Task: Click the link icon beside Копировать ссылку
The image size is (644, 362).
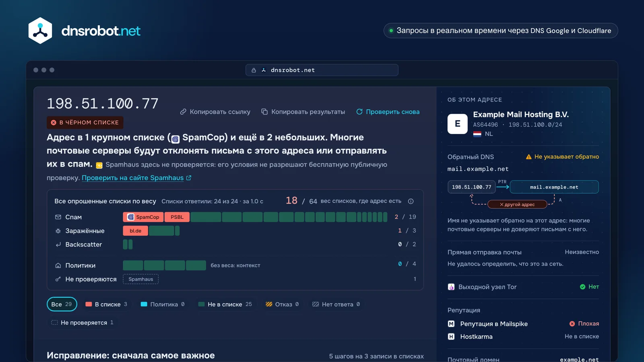Action: point(183,112)
